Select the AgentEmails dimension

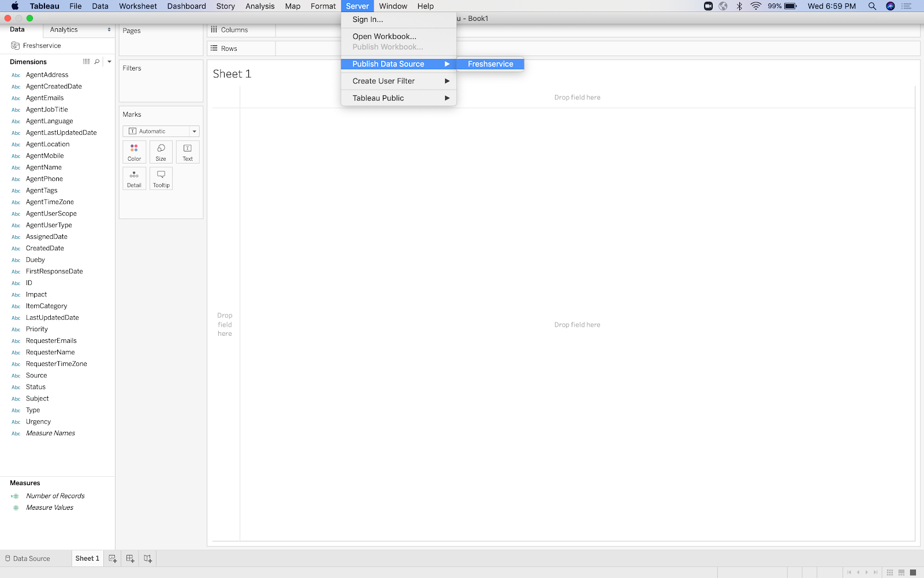click(x=44, y=98)
